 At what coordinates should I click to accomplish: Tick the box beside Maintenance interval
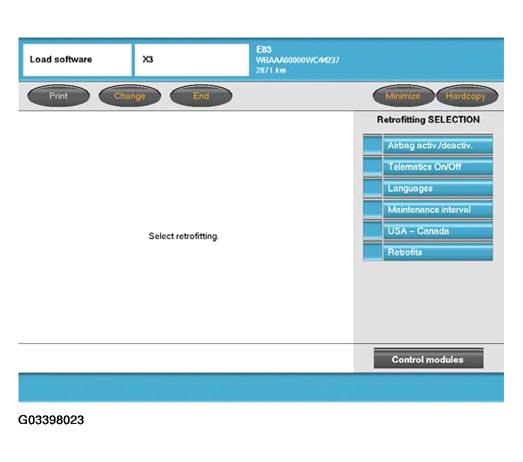click(x=373, y=209)
